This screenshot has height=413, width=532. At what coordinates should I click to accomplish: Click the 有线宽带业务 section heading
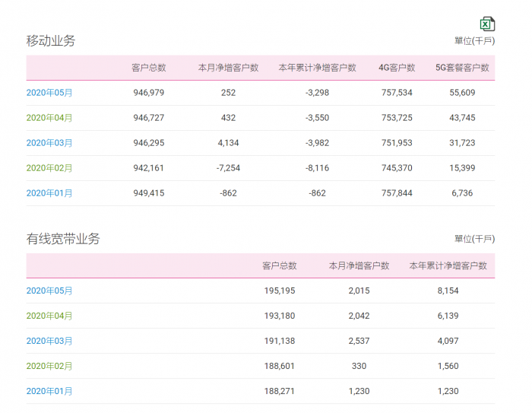[x=63, y=239]
